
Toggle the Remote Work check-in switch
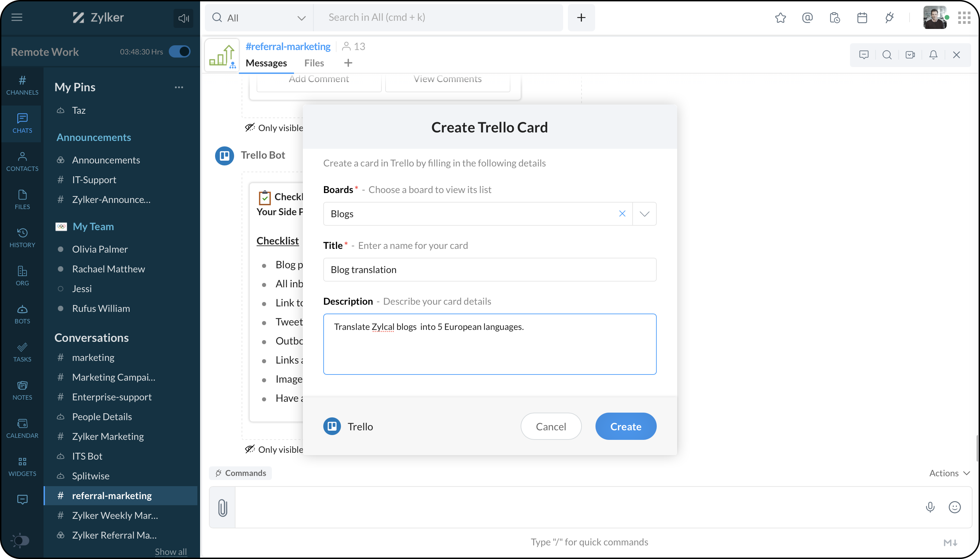click(180, 51)
